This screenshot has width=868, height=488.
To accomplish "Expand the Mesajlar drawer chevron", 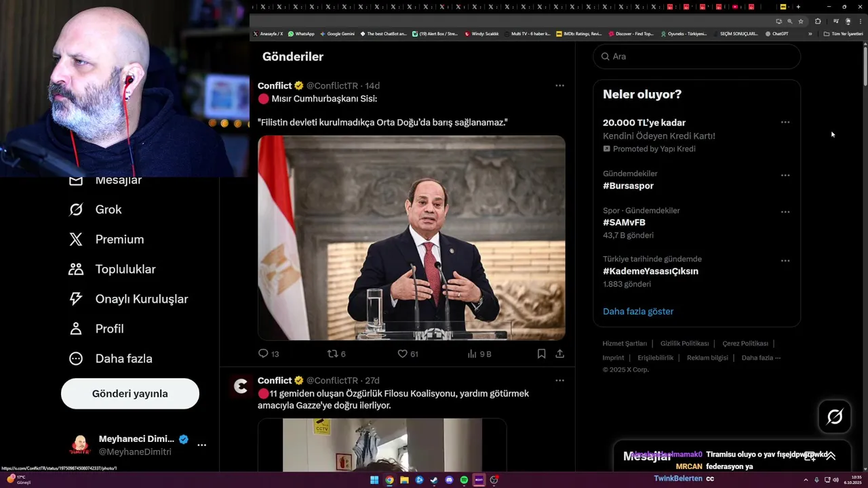I will [831, 456].
